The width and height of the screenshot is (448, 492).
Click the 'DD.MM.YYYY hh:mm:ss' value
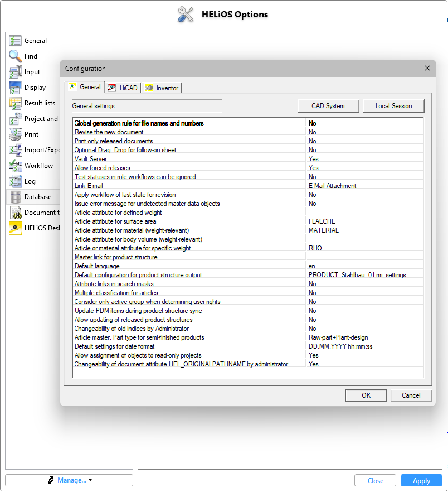[x=340, y=346]
